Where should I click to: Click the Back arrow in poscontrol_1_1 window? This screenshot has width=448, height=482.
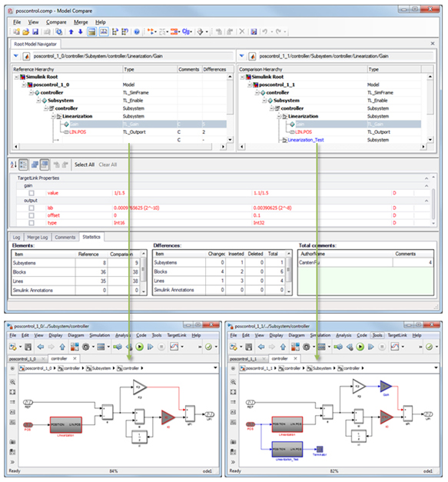(261, 347)
